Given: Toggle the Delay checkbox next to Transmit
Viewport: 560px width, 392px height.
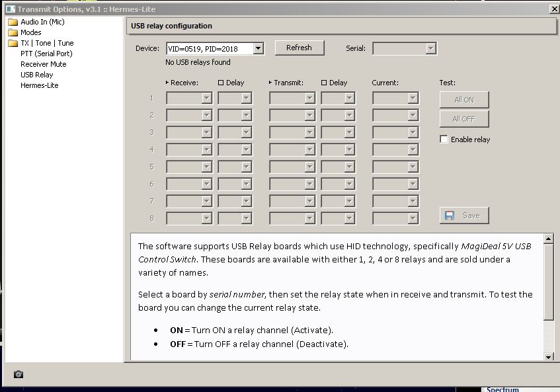Looking at the screenshot, I should pos(324,83).
